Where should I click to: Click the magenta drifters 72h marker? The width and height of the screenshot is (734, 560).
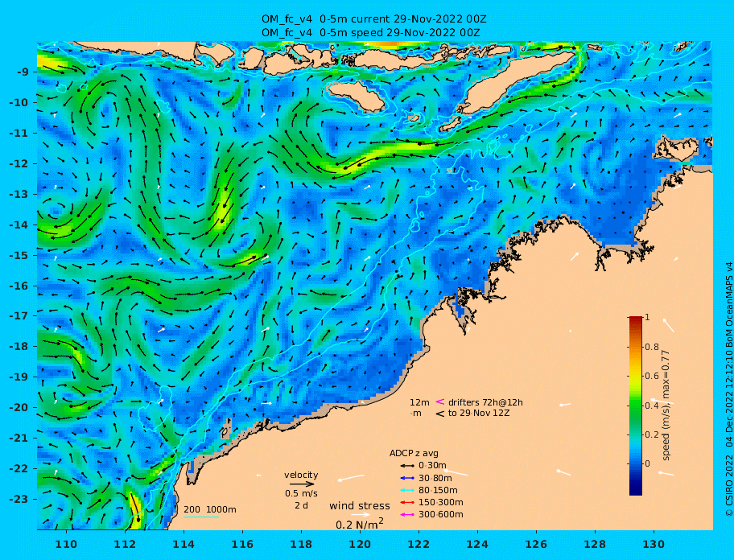(x=440, y=401)
